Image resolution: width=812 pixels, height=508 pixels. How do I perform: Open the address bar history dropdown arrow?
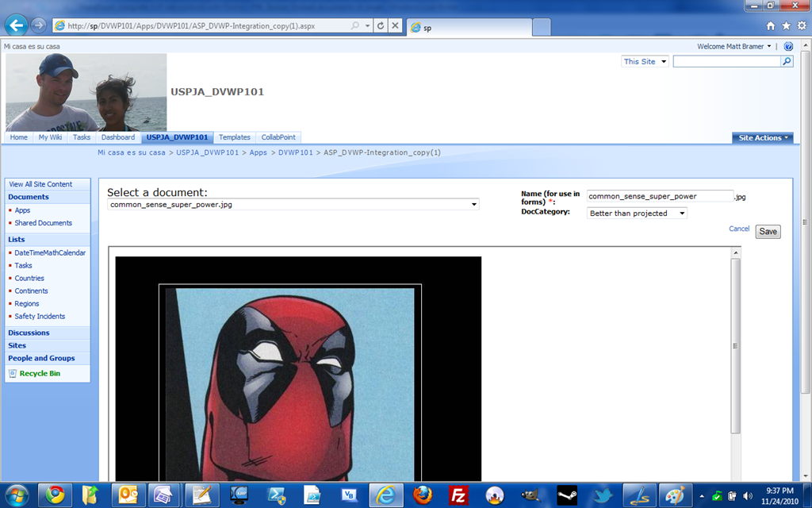(x=367, y=25)
